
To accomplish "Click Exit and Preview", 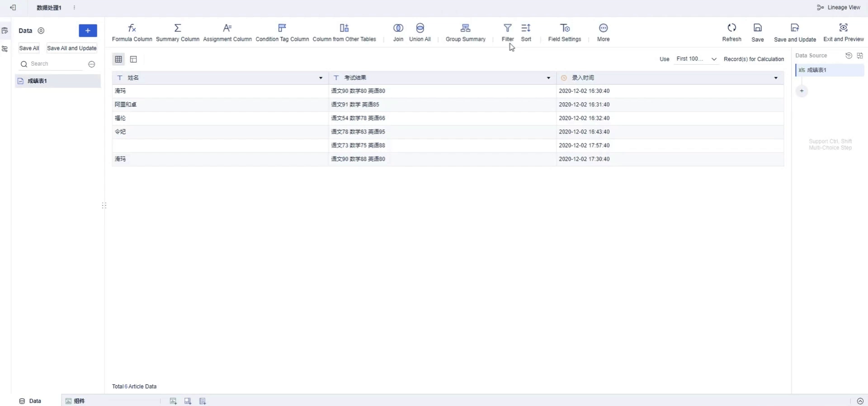I will [x=844, y=33].
